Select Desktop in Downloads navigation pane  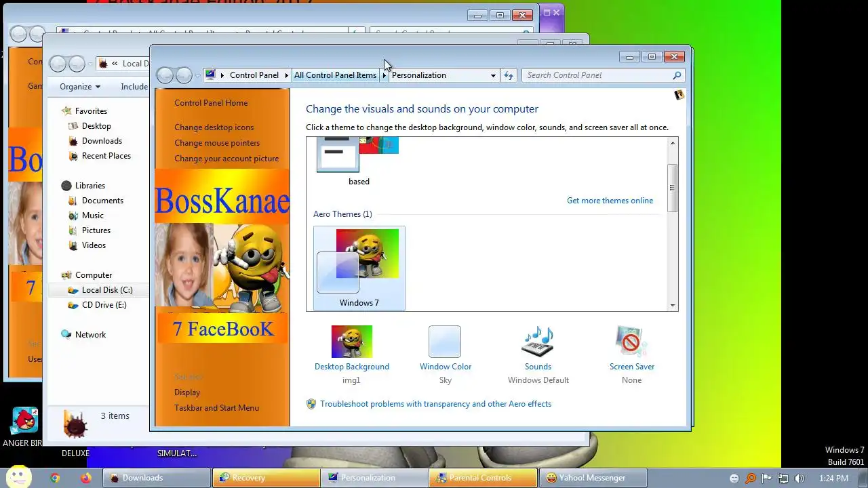96,126
